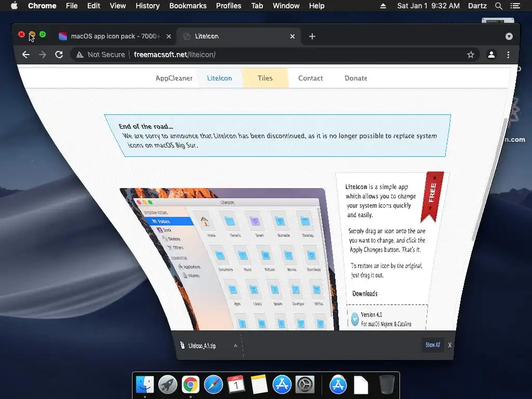The image size is (532, 399).
Task: Open Notes from the Dock
Action: (x=259, y=385)
